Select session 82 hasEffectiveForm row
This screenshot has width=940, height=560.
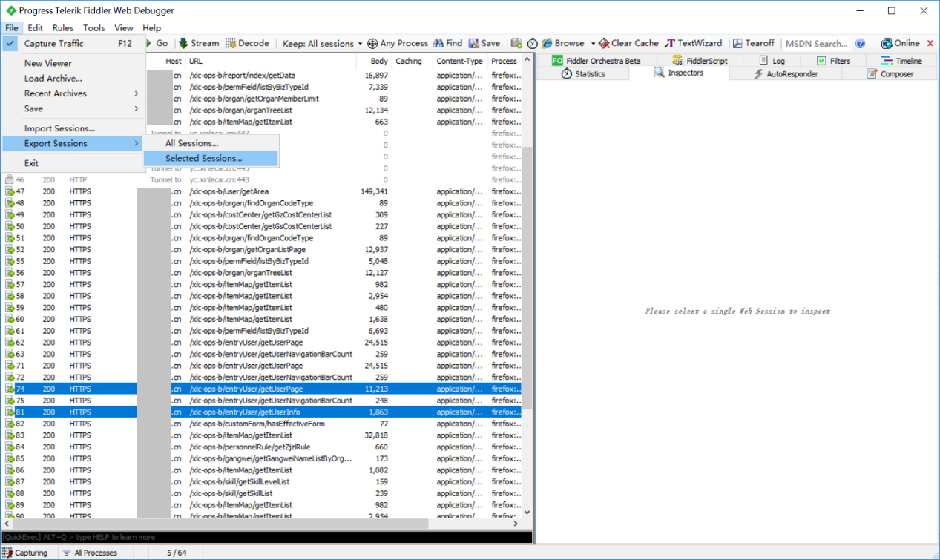[x=263, y=424]
